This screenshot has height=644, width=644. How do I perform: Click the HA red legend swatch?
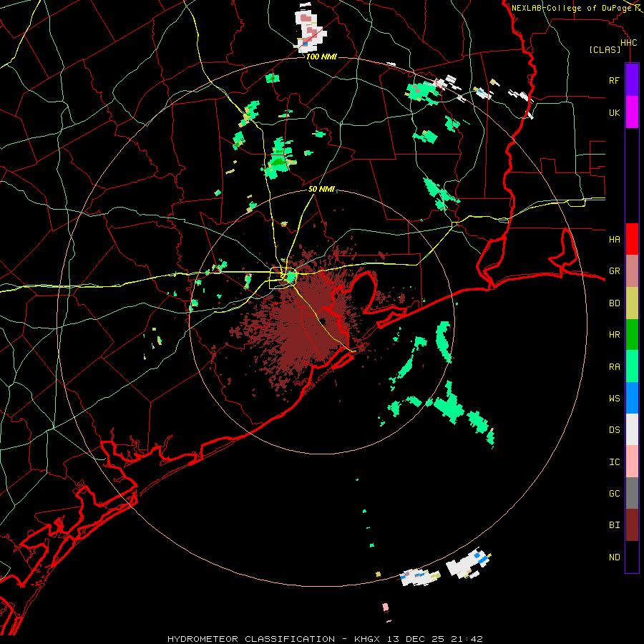point(632,239)
